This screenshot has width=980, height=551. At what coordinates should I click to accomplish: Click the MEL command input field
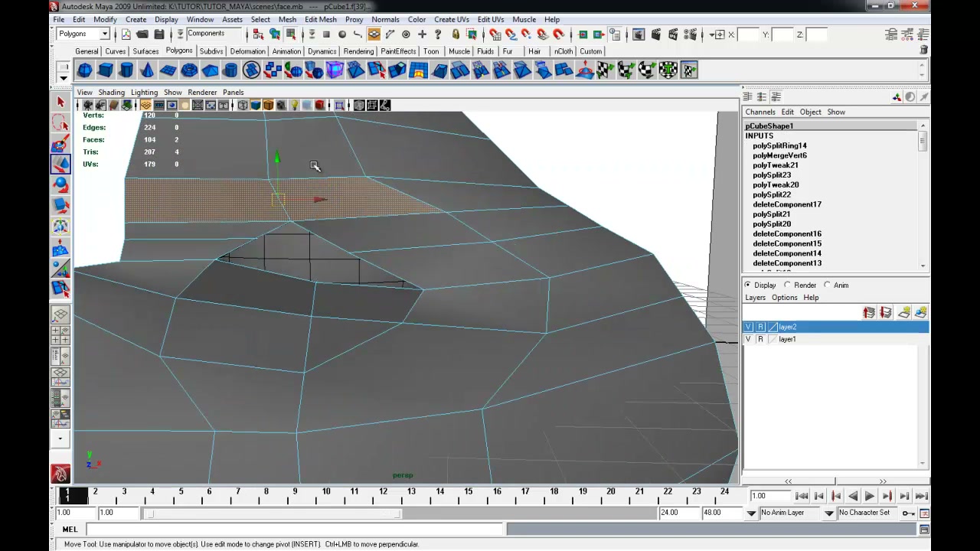pyautogui.click(x=295, y=529)
